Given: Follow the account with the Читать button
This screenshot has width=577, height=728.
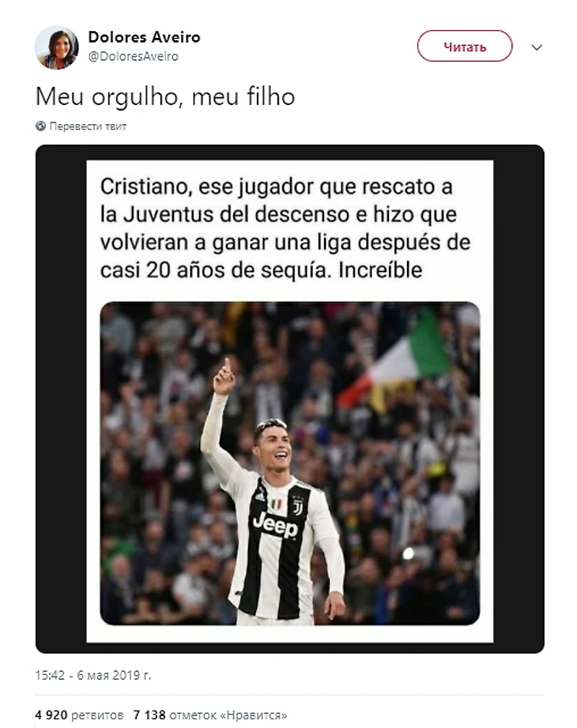Looking at the screenshot, I should point(465,46).
